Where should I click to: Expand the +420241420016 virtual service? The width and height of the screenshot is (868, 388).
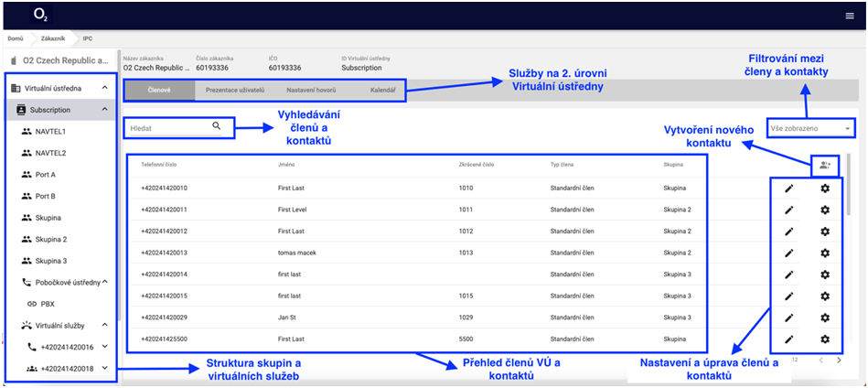coord(104,347)
